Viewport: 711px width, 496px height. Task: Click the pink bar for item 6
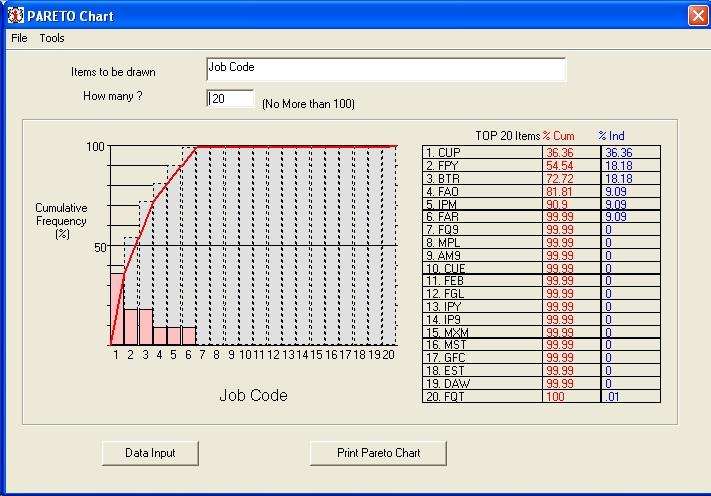click(x=189, y=336)
